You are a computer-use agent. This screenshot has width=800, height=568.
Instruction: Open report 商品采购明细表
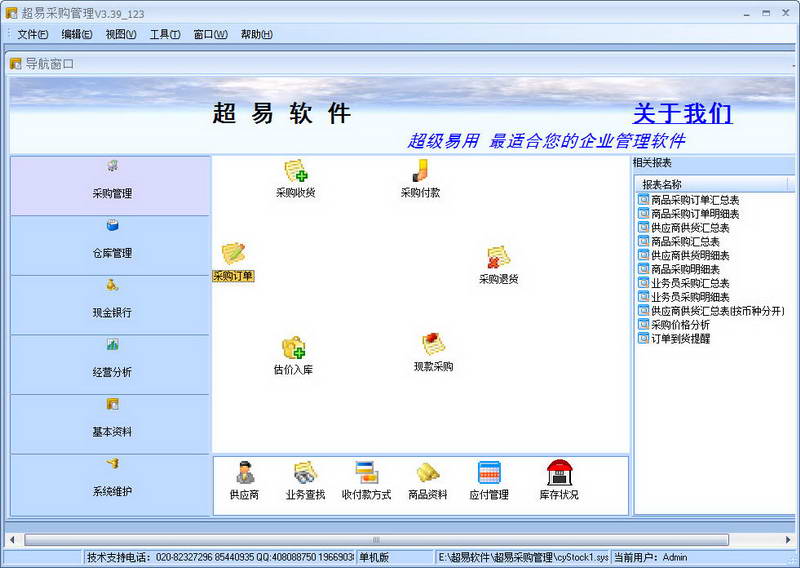(679, 269)
